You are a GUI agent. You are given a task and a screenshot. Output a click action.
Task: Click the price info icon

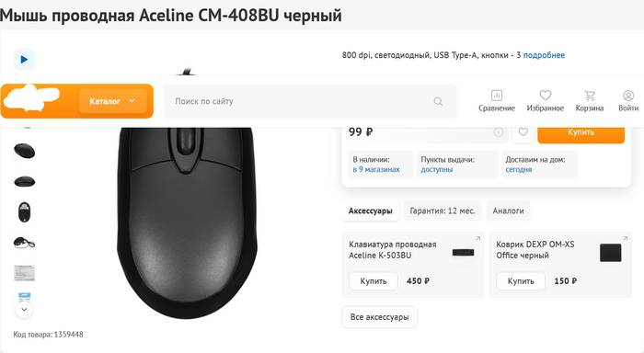499,132
